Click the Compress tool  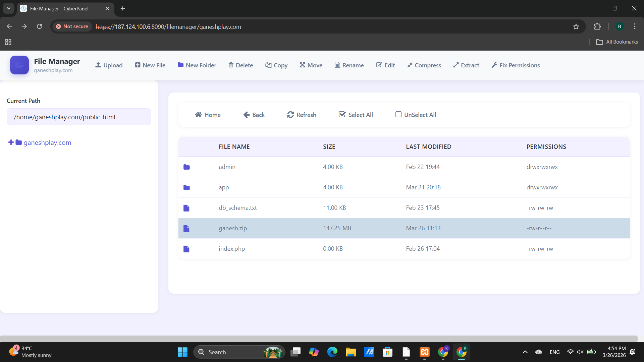(x=424, y=65)
